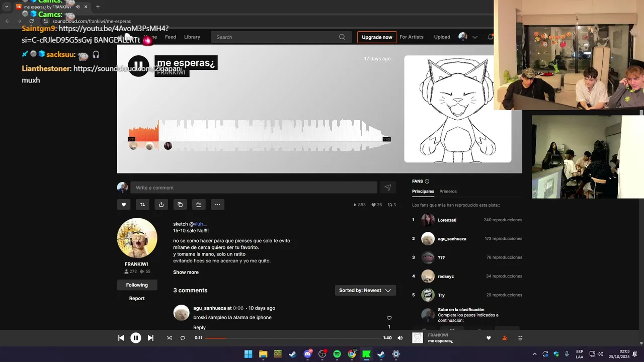Screen dimensions: 644x362
Task: Switch to the Principales fans tab
Action: coord(423,191)
